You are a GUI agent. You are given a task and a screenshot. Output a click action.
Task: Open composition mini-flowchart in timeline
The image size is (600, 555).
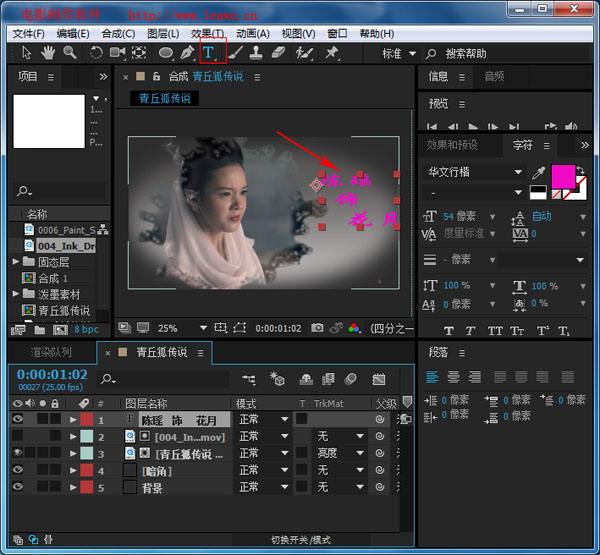(249, 379)
